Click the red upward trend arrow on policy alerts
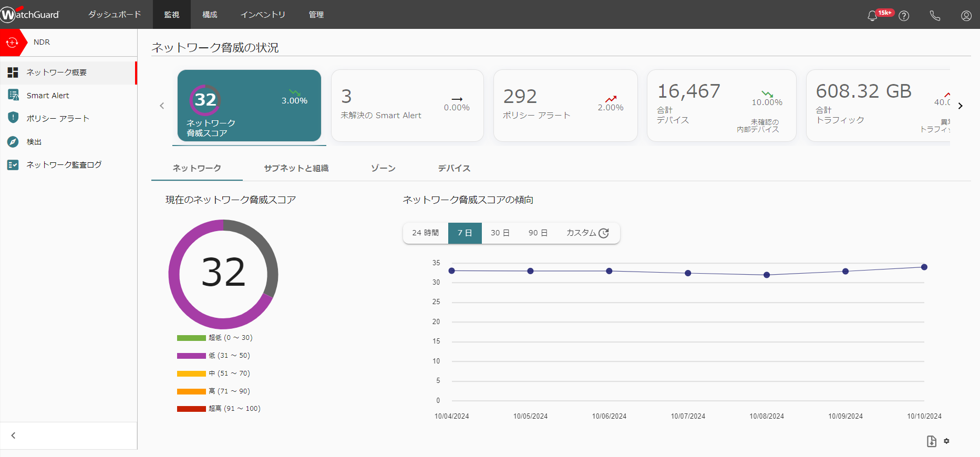The width and height of the screenshot is (980, 457). pos(611,99)
